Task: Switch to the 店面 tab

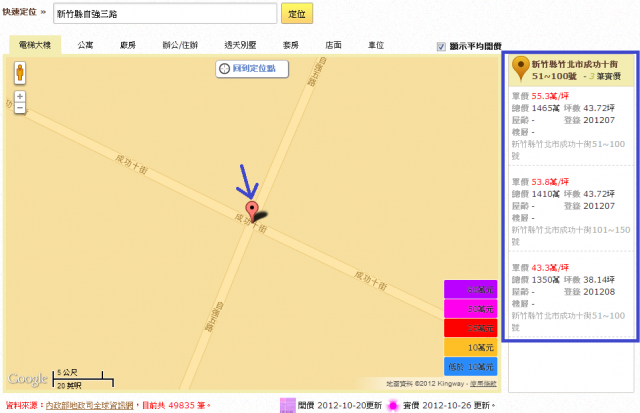Action: pos(333,45)
